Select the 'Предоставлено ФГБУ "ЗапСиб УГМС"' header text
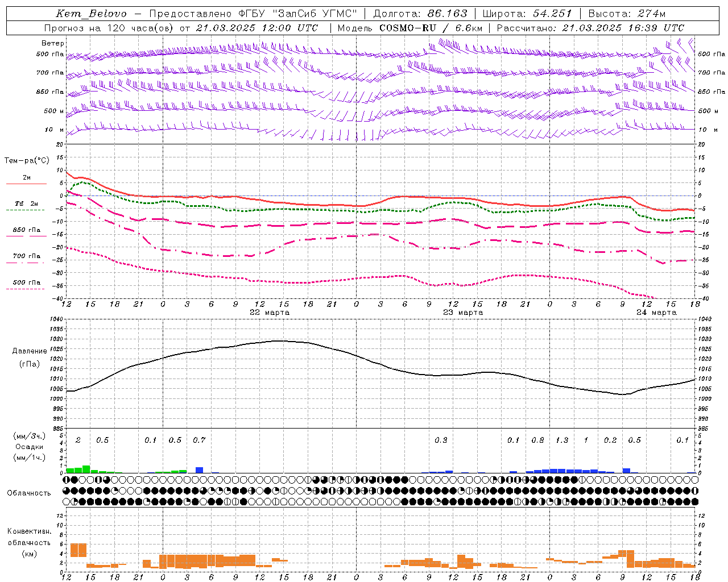Screen dimensions: 728x582 [x=253, y=14]
